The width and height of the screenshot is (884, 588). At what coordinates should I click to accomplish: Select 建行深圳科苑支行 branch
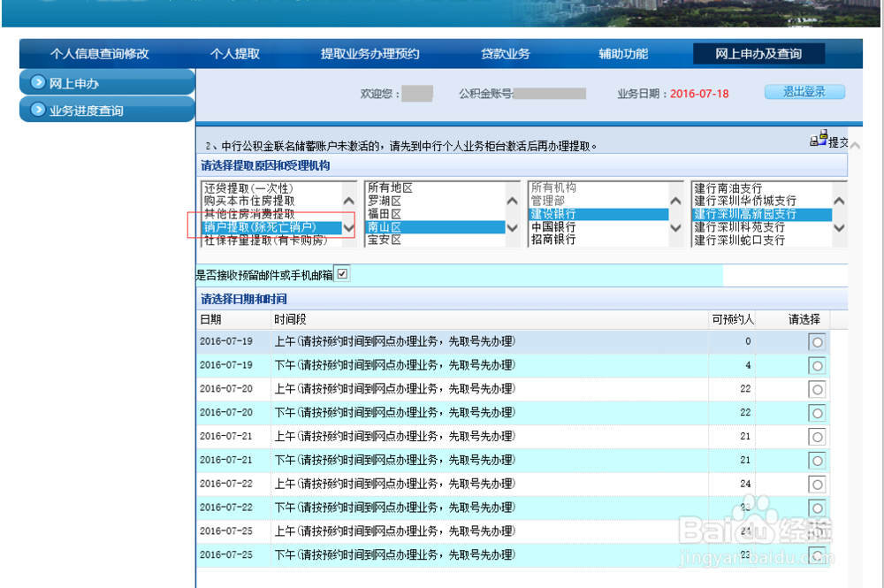(x=762, y=227)
